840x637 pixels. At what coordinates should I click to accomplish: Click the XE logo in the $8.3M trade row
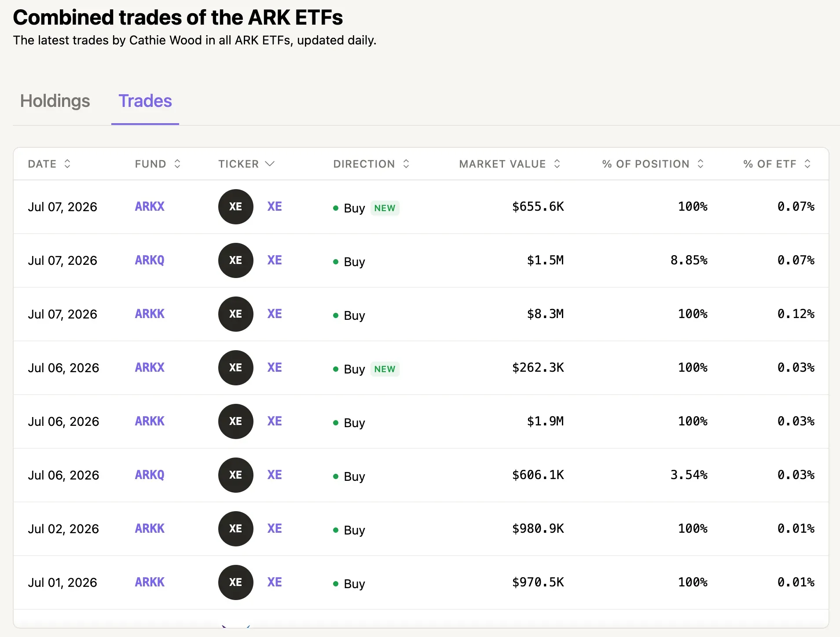point(235,314)
